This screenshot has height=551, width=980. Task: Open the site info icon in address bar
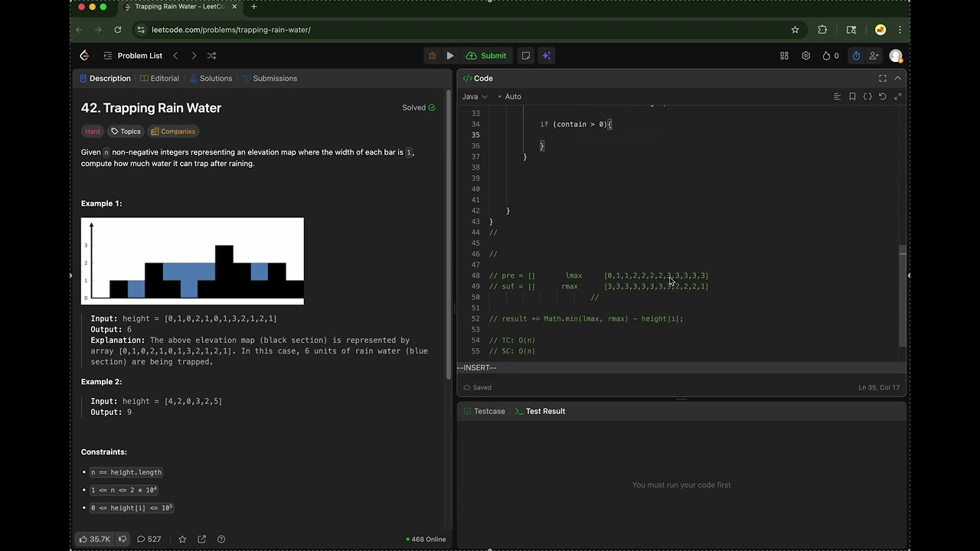[140, 30]
